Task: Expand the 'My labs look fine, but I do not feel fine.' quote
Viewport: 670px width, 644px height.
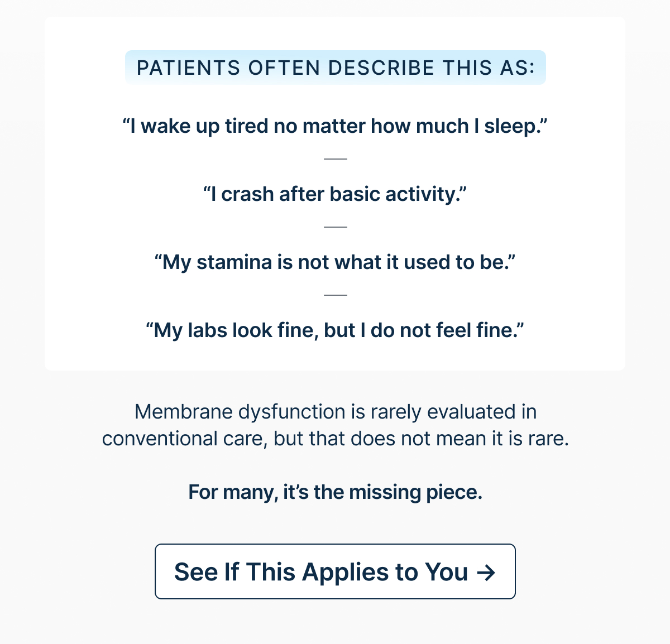Action: (335, 330)
